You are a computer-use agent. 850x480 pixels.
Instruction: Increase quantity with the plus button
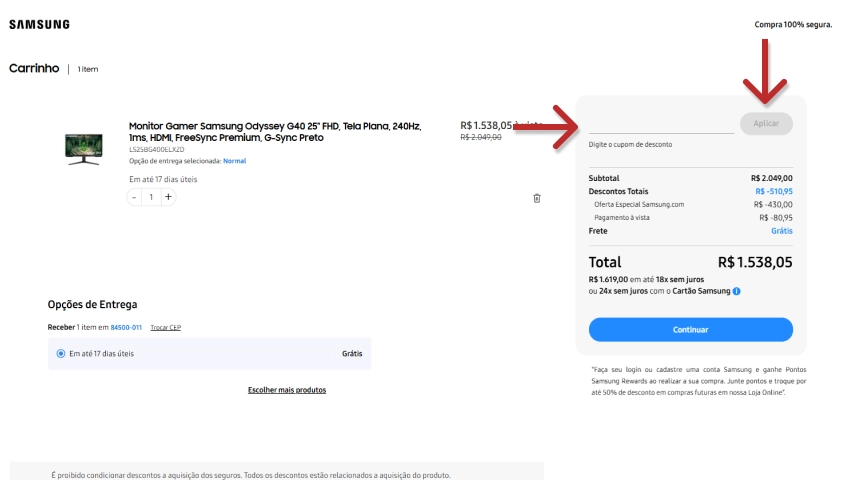coord(168,197)
